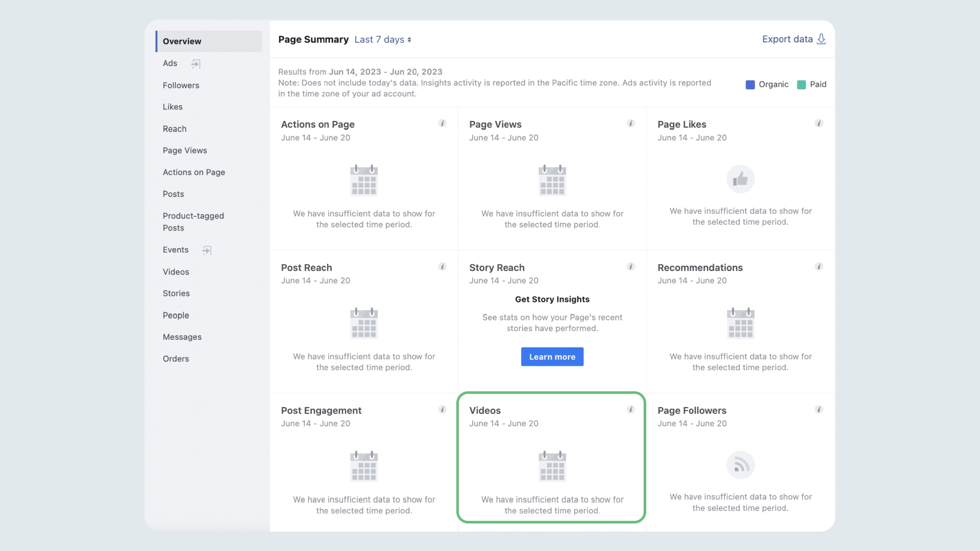Open Events via its external link icon
Image resolution: width=980 pixels, height=551 pixels.
(x=207, y=250)
